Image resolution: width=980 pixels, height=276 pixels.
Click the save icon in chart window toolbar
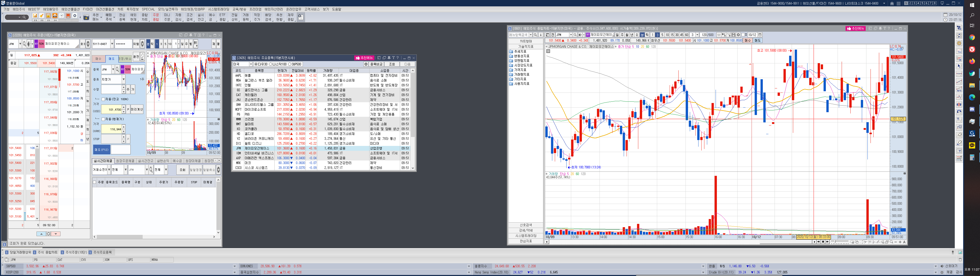733,35
